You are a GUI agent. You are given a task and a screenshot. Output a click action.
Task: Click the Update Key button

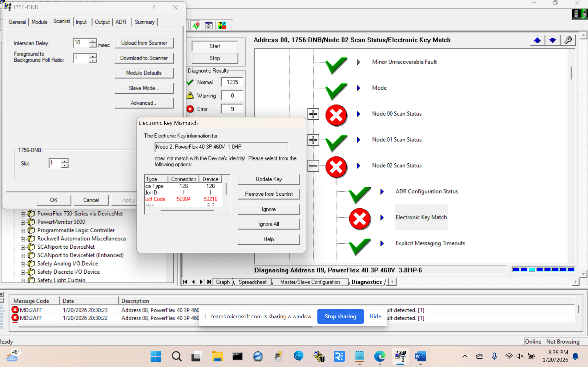pyautogui.click(x=269, y=179)
